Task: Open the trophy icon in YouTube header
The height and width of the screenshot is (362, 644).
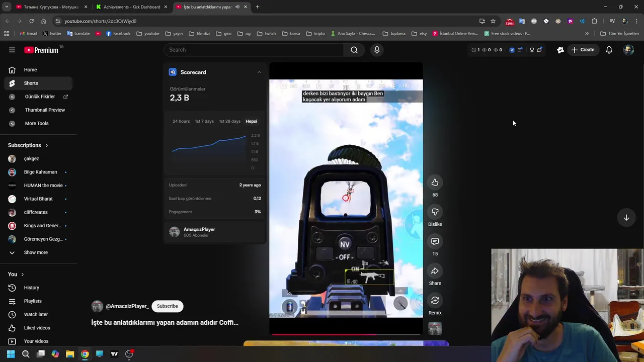Action: pyautogui.click(x=532, y=50)
